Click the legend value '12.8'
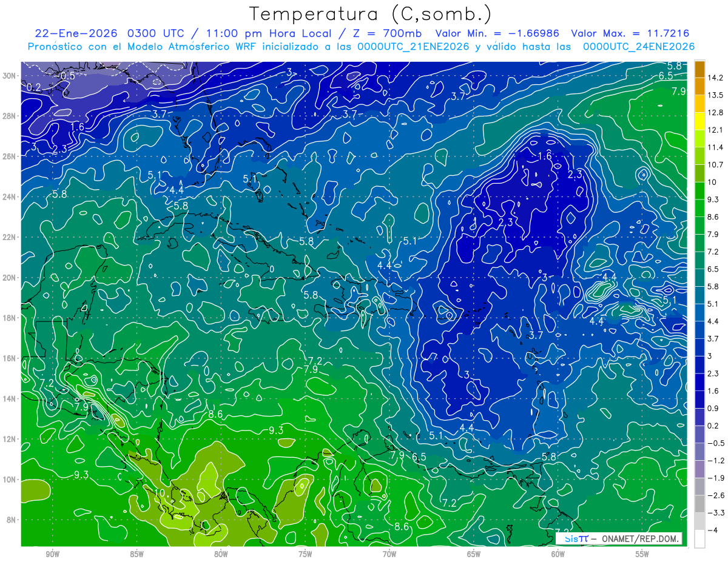 click(x=715, y=113)
